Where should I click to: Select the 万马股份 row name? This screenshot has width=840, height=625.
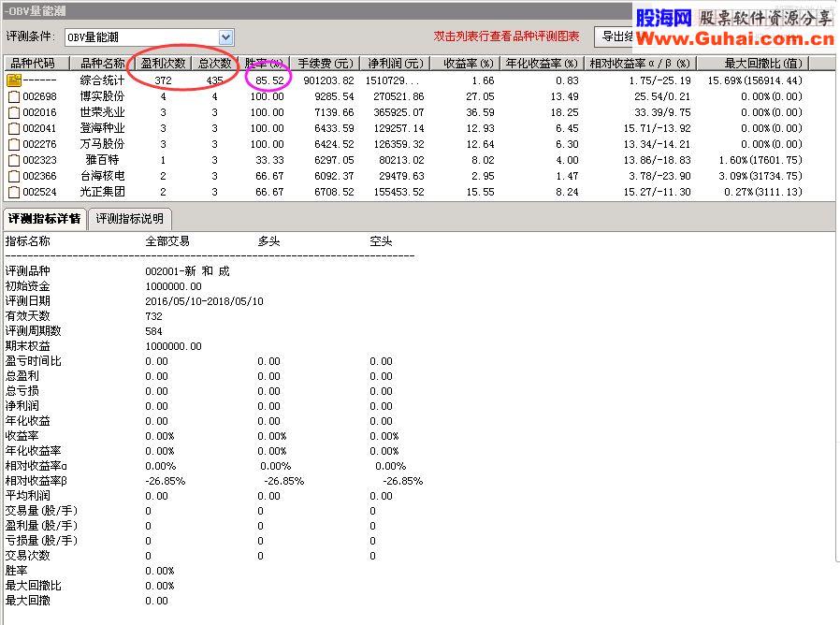(x=102, y=144)
